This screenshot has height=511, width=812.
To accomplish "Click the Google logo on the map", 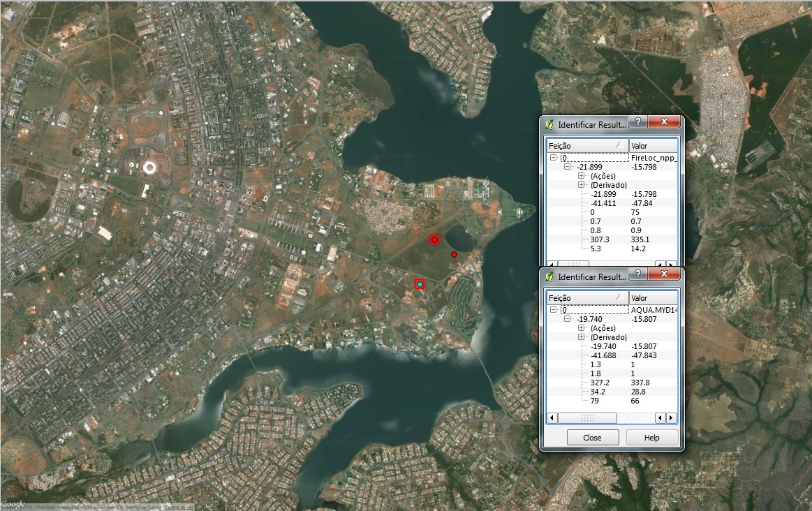I will [x=13, y=505].
